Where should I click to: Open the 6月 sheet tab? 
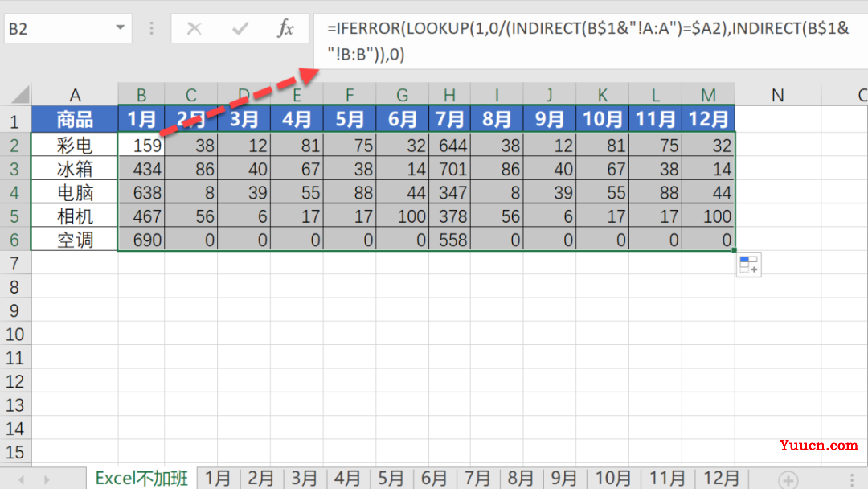tap(433, 478)
